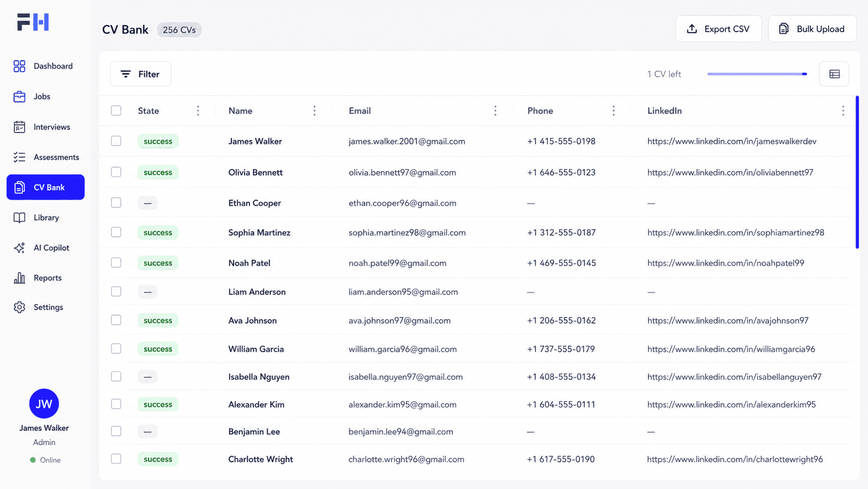Open Charlotte Wright's LinkedIn URL

point(735,459)
